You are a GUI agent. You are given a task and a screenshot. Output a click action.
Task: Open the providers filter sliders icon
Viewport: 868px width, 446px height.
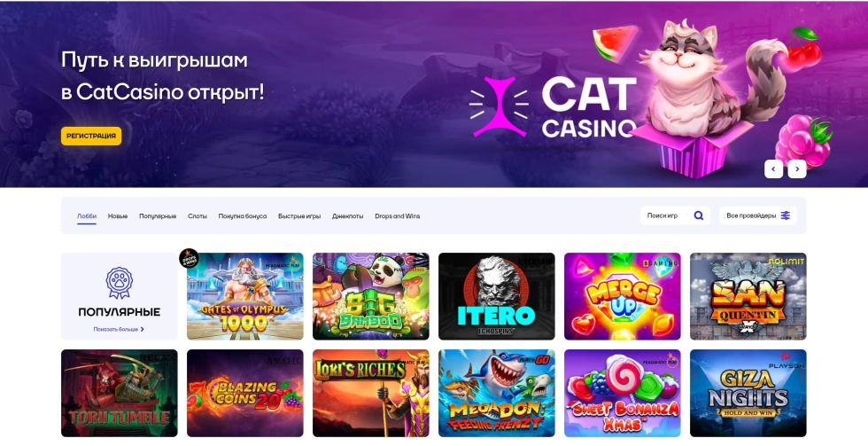pyautogui.click(x=785, y=215)
